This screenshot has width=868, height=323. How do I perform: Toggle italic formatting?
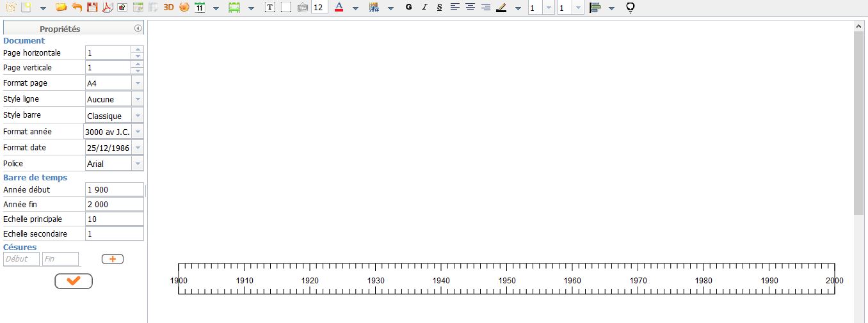424,8
